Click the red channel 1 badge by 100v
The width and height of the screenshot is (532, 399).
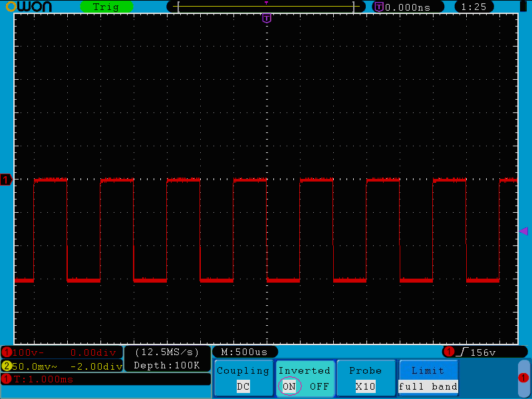7,352
